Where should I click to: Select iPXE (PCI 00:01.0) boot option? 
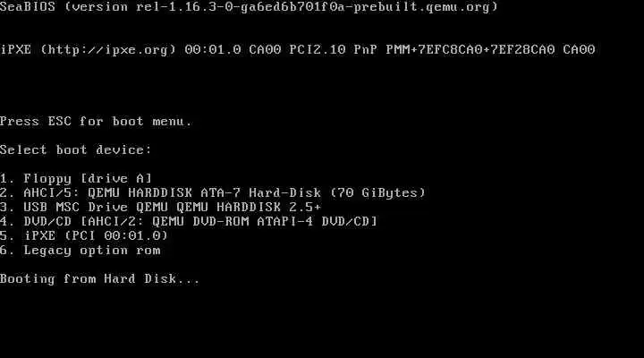point(84,236)
